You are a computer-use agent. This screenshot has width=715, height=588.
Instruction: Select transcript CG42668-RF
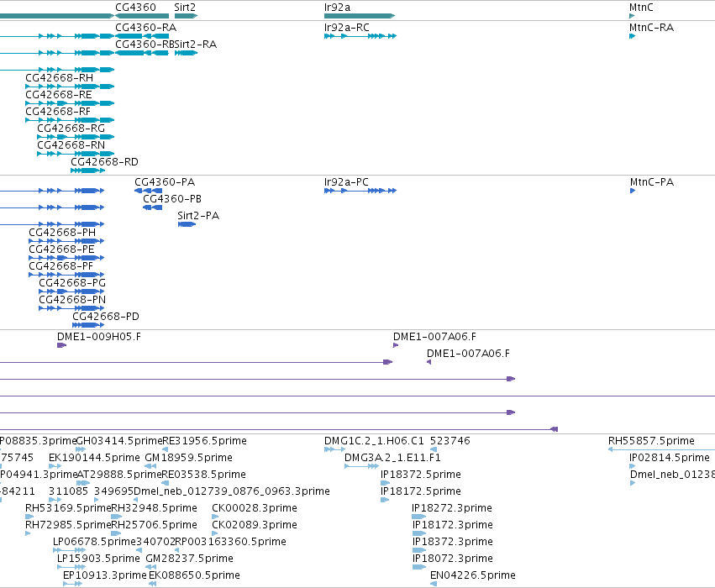(58, 112)
